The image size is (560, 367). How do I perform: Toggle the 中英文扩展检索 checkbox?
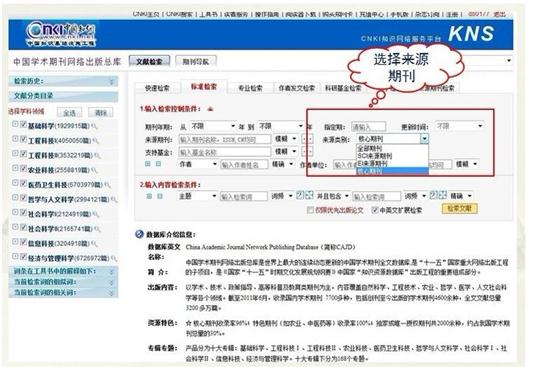tap(375, 210)
